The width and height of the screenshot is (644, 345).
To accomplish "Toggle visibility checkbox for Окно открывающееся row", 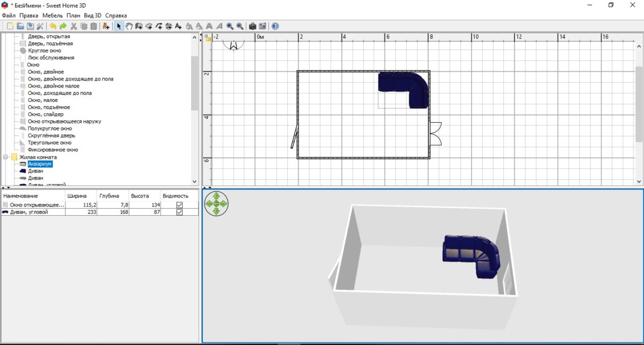I will click(179, 205).
